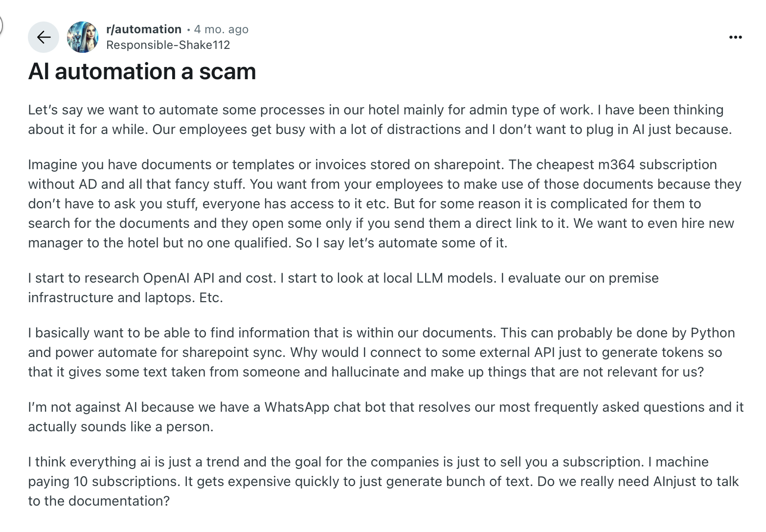Click the "4 mo. ago" timestamp
766x532 pixels.
point(221,29)
